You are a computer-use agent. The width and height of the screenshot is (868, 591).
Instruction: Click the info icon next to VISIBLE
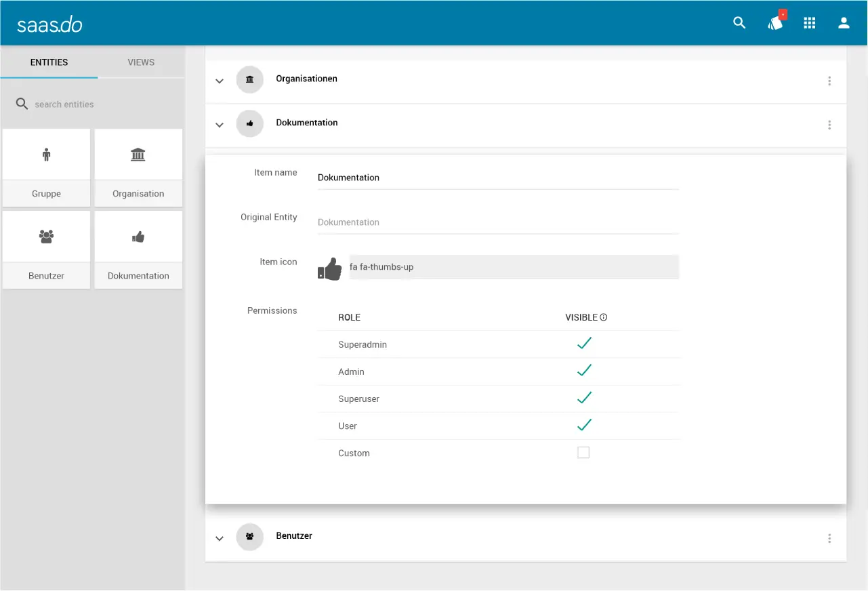[x=604, y=317]
